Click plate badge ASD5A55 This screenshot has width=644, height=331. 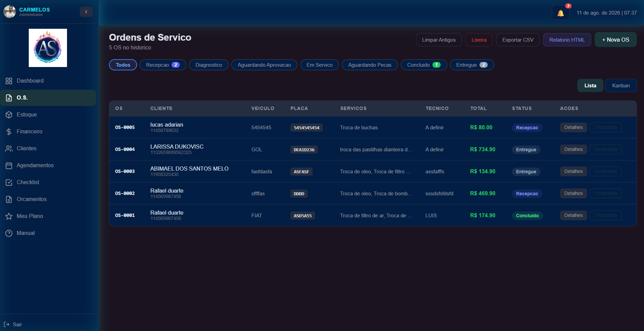coord(303,216)
